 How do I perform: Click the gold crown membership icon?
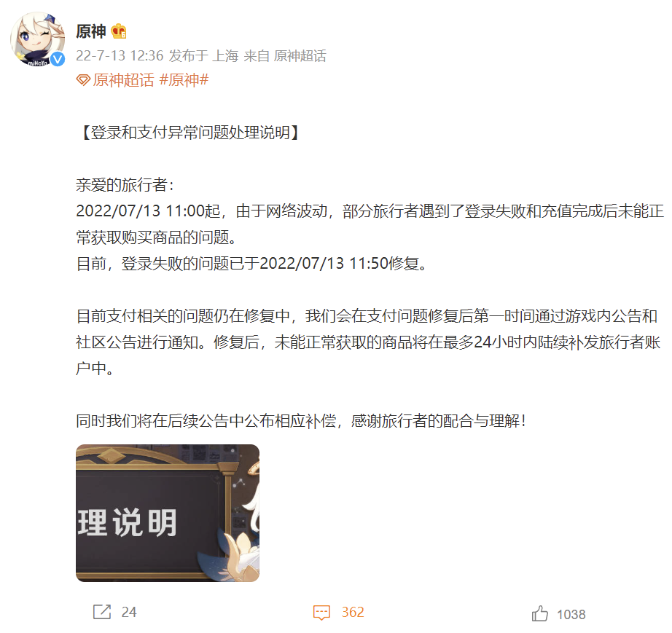(x=118, y=31)
